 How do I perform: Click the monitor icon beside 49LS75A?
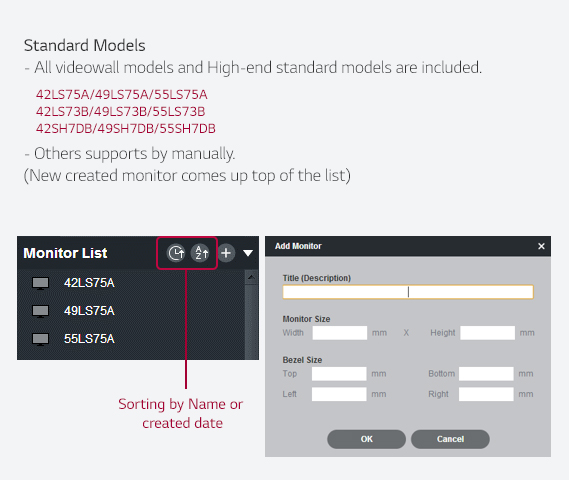coord(40,311)
